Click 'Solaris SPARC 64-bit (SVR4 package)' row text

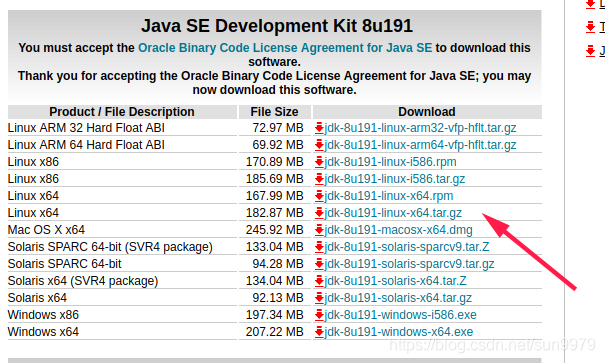[110, 247]
